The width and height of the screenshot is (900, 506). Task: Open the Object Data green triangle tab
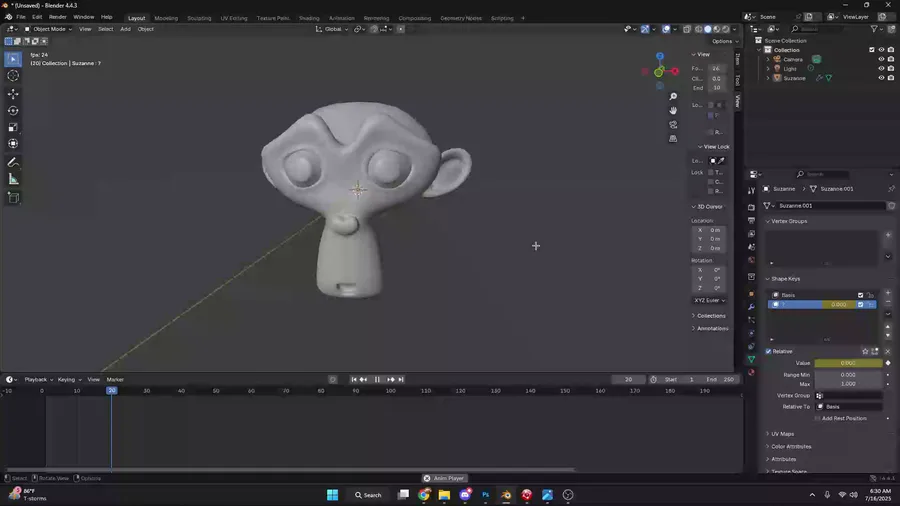point(751,359)
